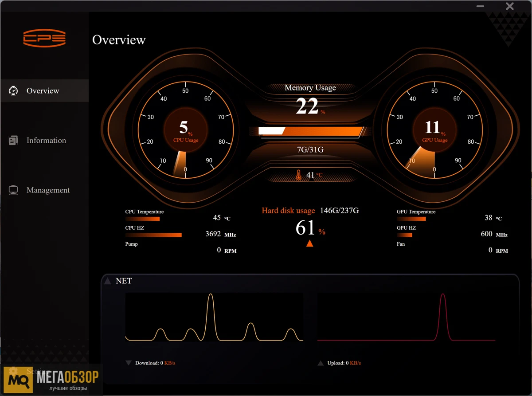The height and width of the screenshot is (396, 532).
Task: Click the "Upload: 0 KB/s" readout
Action: (344, 363)
